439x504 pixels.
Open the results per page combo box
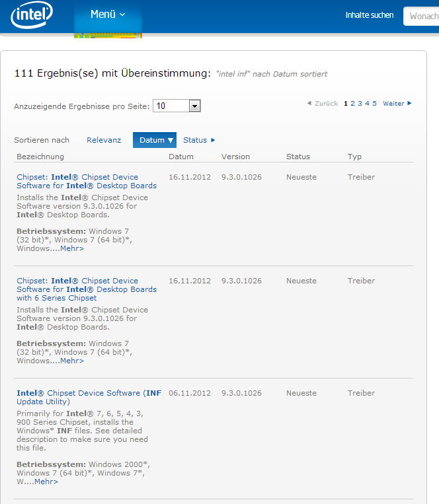[177, 106]
